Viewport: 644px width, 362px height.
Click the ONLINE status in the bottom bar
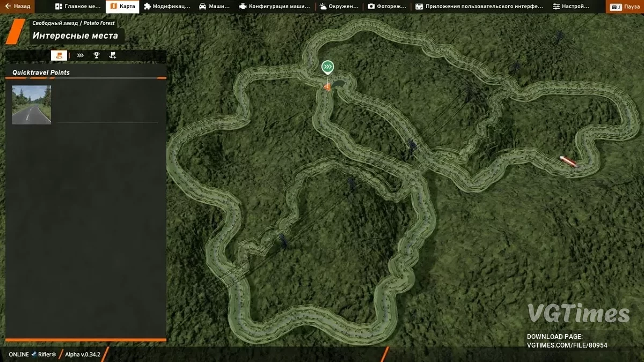tap(18, 354)
